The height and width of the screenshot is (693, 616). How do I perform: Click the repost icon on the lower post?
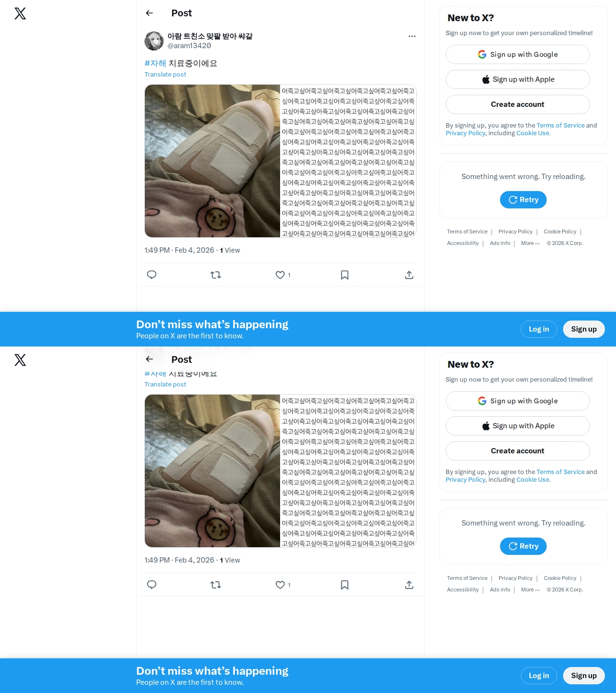(216, 585)
